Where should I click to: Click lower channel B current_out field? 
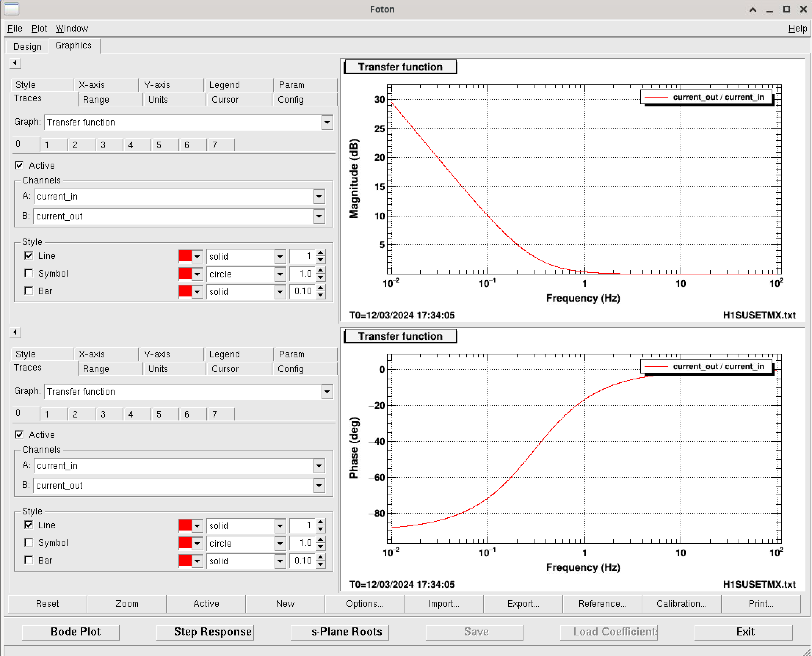[174, 485]
